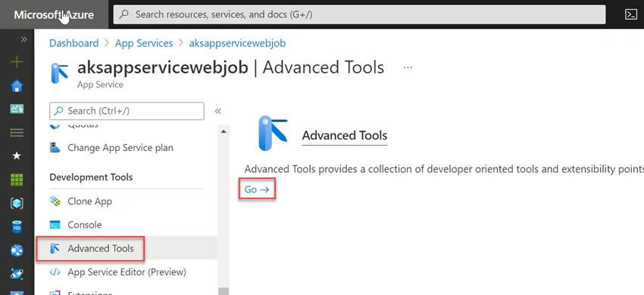Open SQL databases icon in the sidebar

[17, 227]
